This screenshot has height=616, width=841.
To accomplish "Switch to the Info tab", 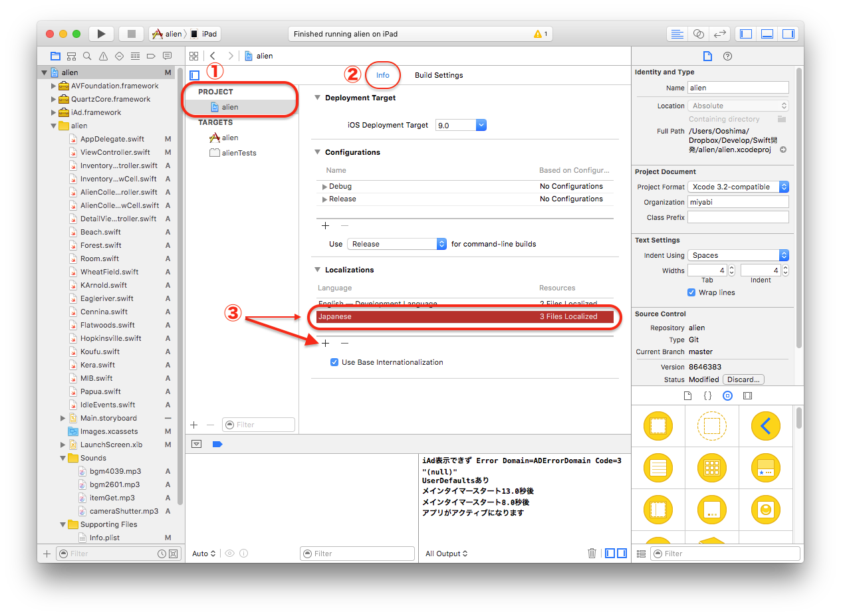I will click(x=383, y=75).
